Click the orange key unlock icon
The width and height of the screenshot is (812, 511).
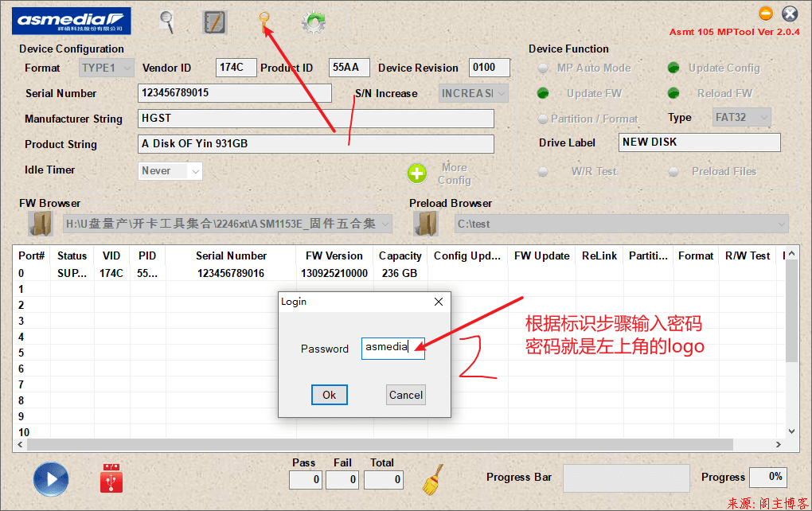(x=264, y=23)
